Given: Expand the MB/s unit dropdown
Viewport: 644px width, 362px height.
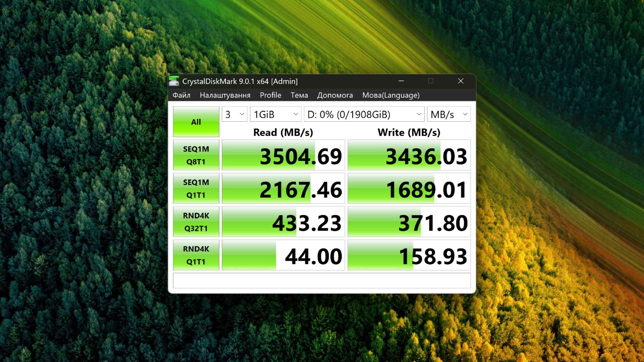Looking at the screenshot, I should (449, 114).
